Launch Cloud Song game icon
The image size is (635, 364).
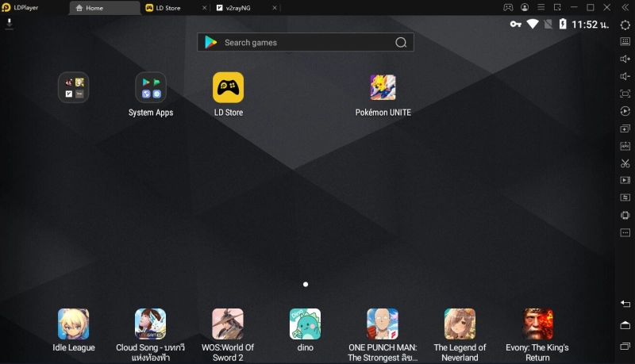150,324
